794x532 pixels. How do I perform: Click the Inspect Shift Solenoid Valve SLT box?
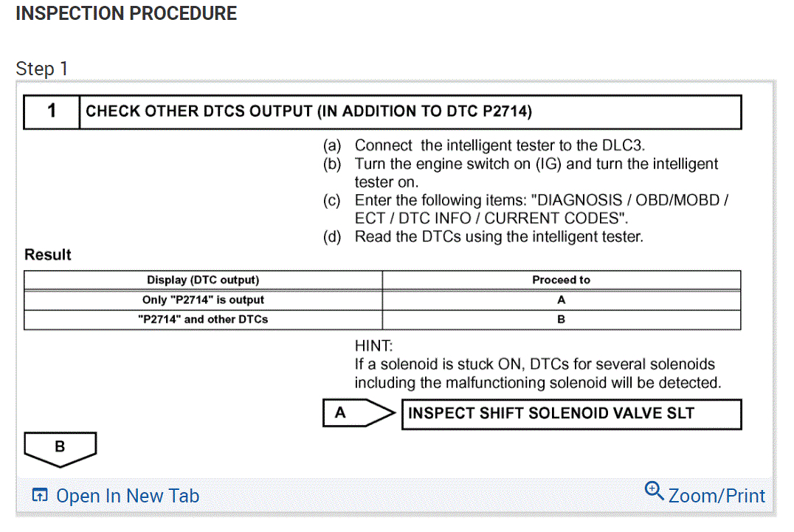point(570,413)
